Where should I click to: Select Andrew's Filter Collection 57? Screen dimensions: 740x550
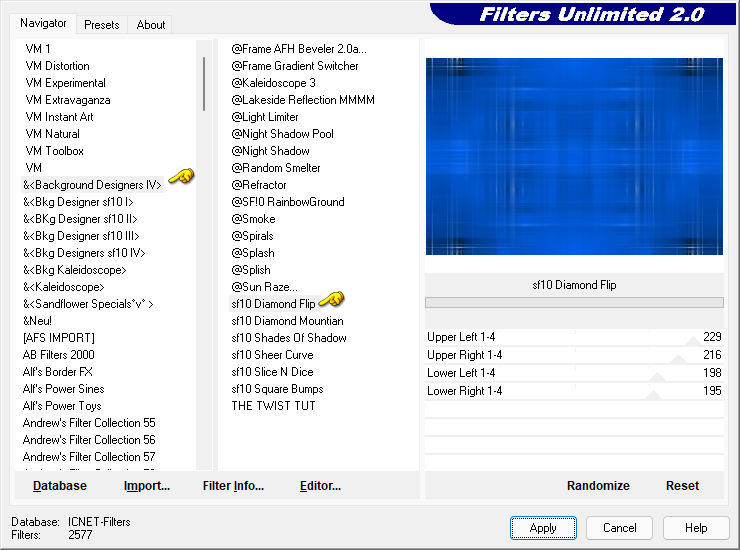(x=89, y=457)
